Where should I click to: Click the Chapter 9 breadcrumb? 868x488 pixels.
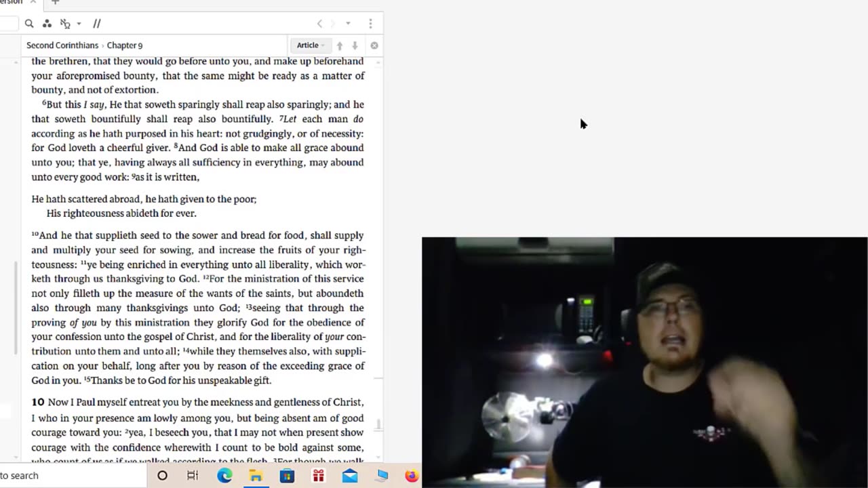125,45
